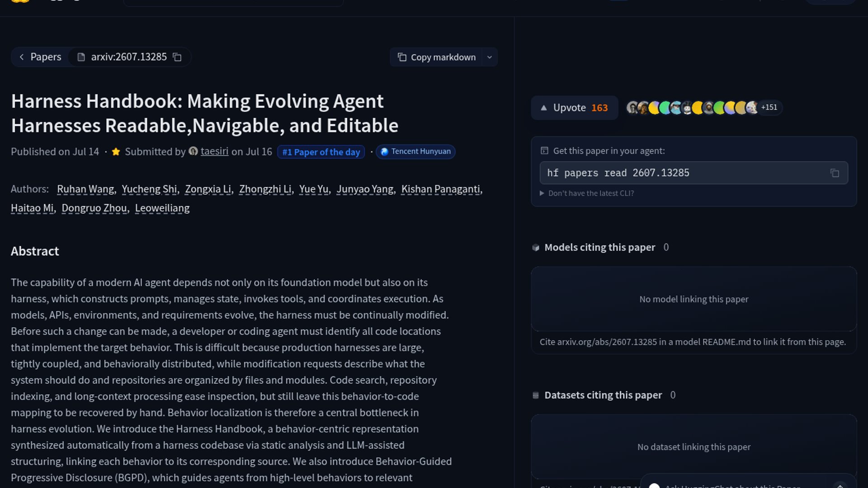
Task: Click the cube icon beside Models citing
Action: [536, 248]
